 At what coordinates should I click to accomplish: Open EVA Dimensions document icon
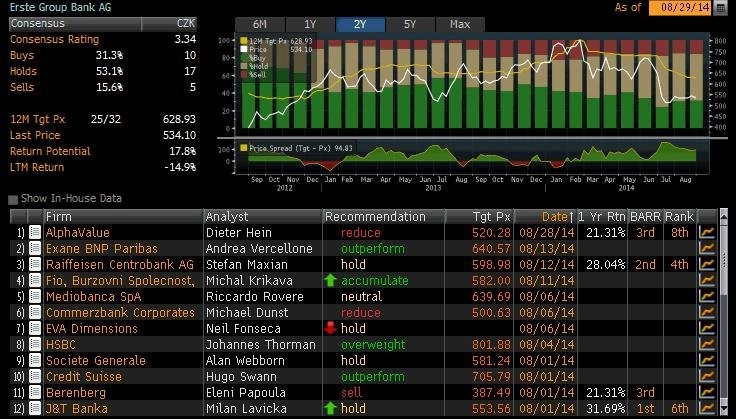click(35, 328)
